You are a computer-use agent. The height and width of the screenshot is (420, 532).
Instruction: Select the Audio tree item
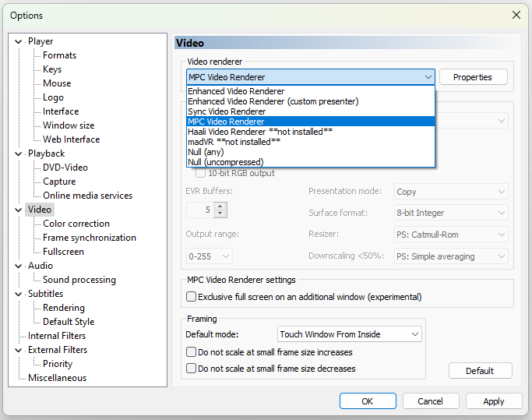click(x=41, y=266)
